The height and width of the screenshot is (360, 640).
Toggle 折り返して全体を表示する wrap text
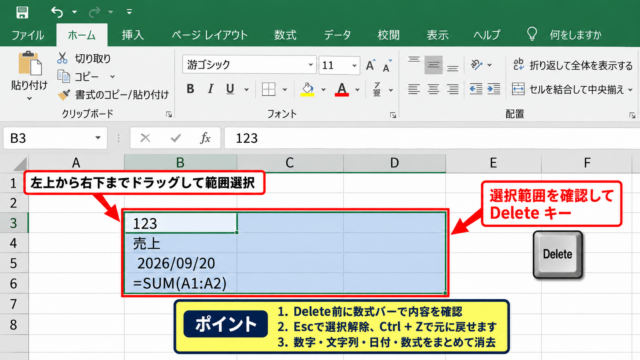coord(572,65)
